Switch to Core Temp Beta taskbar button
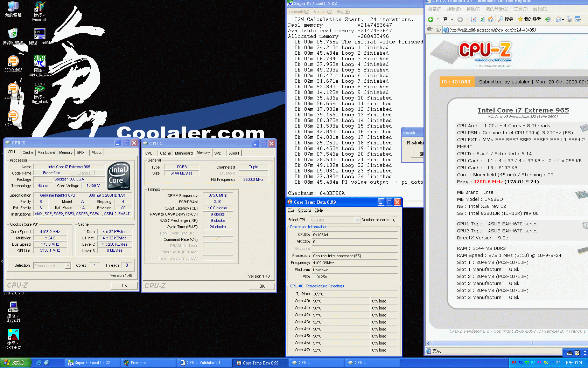The height and width of the screenshot is (368, 588). point(260,363)
